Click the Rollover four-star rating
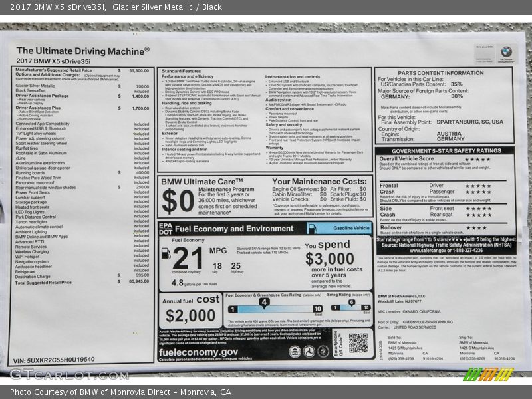This screenshot has width=532, height=399. point(476,228)
